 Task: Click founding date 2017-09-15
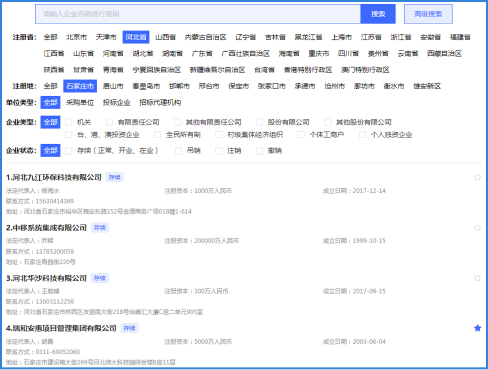click(x=369, y=291)
